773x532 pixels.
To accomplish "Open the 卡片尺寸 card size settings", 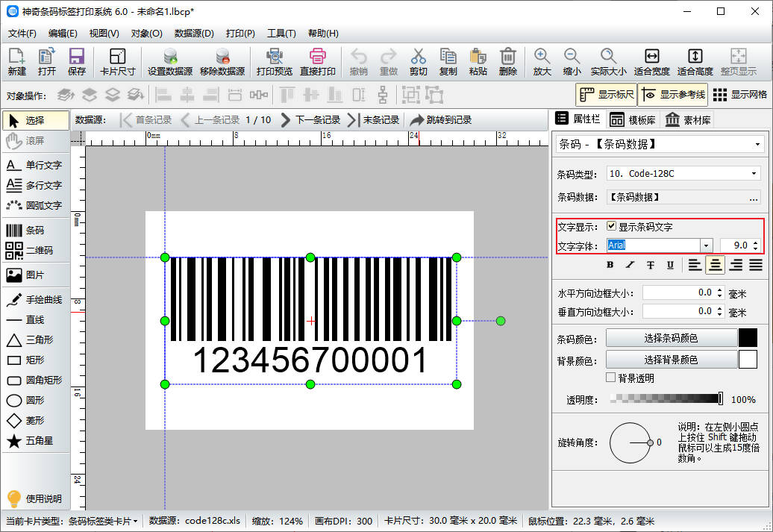I will click(x=117, y=62).
